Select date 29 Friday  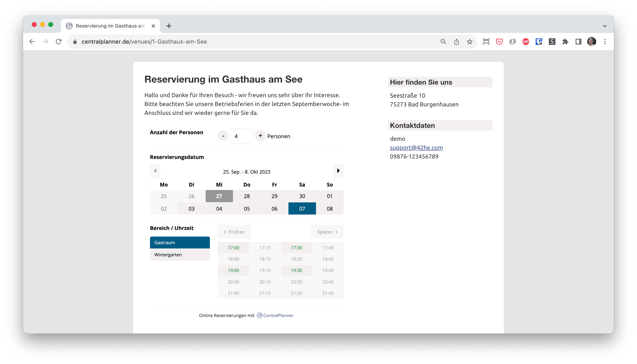pyautogui.click(x=274, y=196)
